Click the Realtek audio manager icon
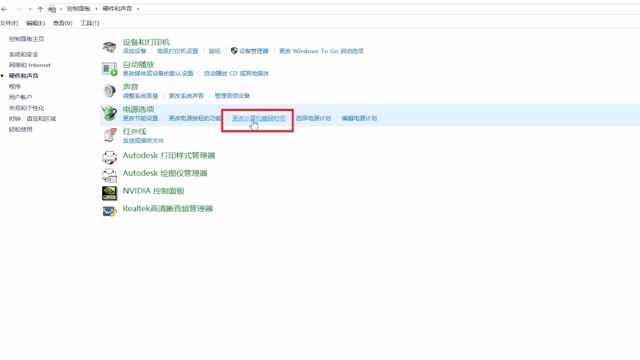This screenshot has width=640, height=360. (109, 211)
